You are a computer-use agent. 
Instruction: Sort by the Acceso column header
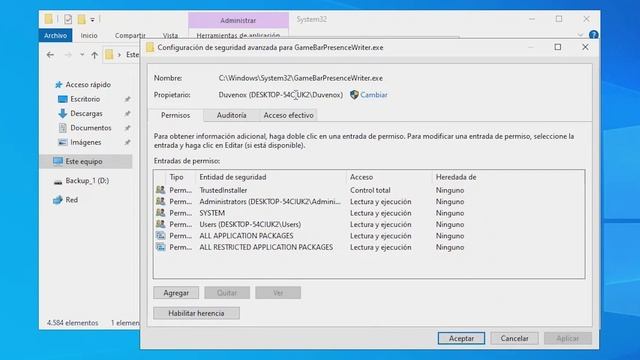(389, 177)
